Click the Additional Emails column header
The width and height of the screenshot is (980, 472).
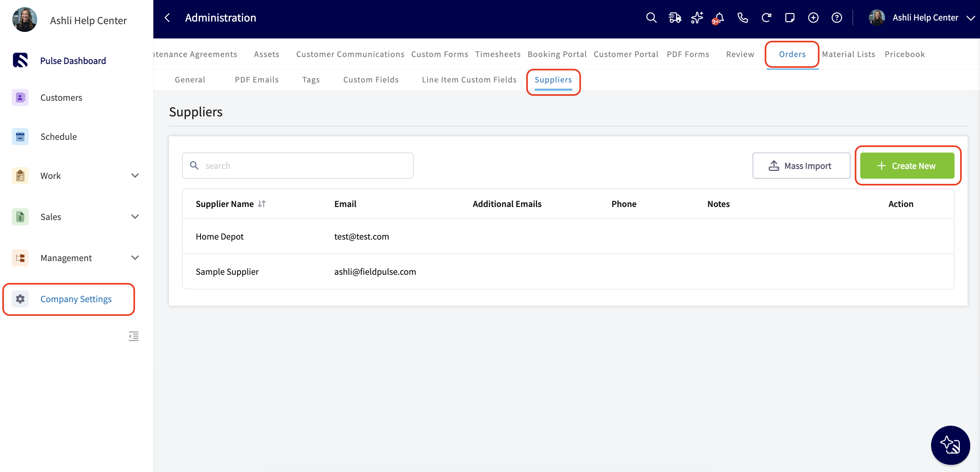507,204
